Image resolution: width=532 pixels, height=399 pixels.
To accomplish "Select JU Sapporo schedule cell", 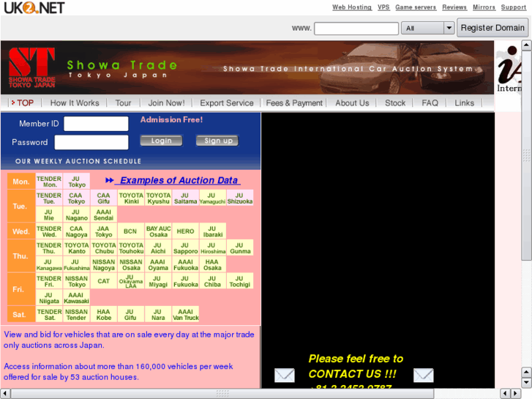I will 185,248.
